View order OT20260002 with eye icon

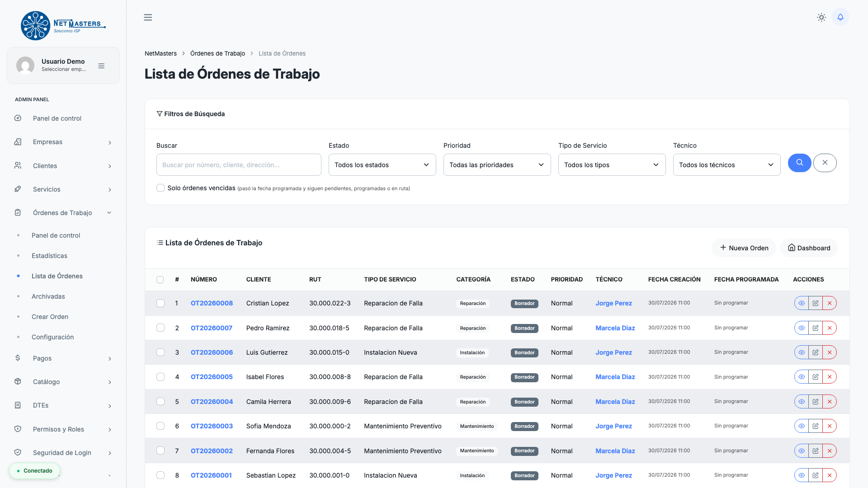(802, 451)
